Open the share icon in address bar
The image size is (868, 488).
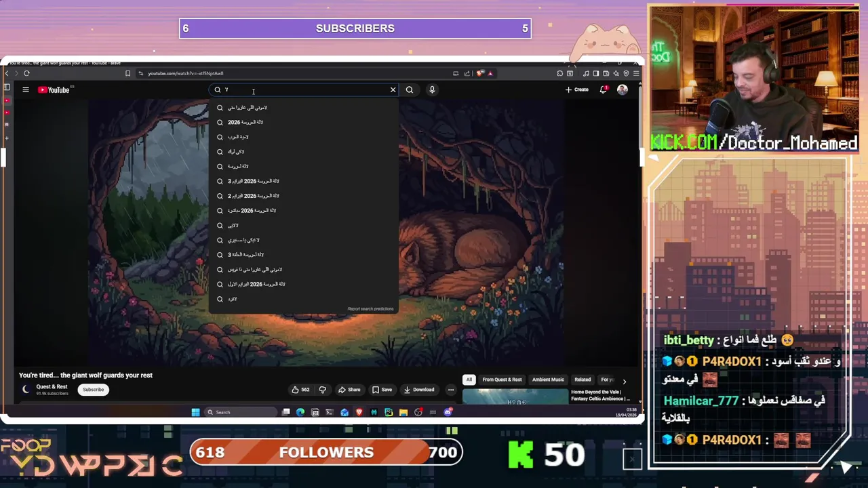pyautogui.click(x=467, y=73)
